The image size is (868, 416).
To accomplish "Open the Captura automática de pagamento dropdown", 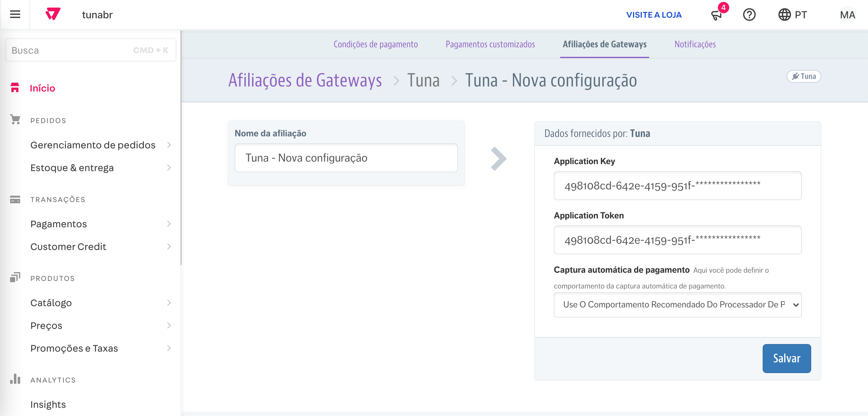I will pyautogui.click(x=677, y=305).
